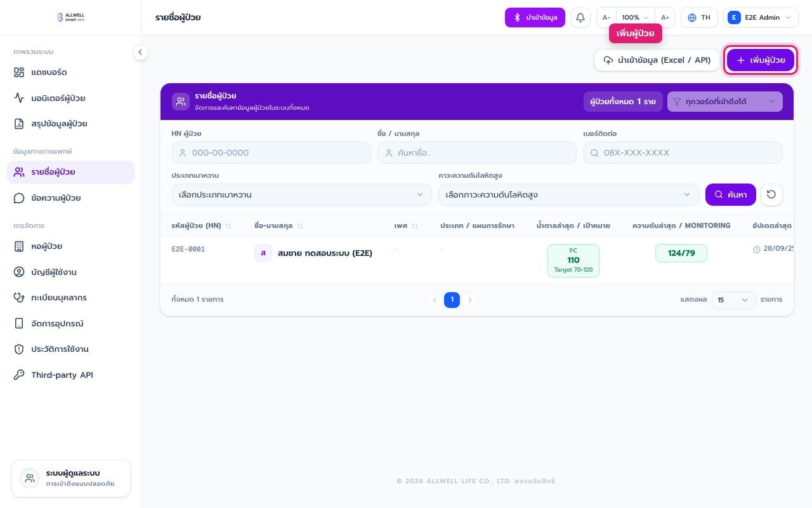This screenshot has width=812, height=508.
Task: Click the purple เพิ่มผู้ป่วย button
Action: click(760, 60)
